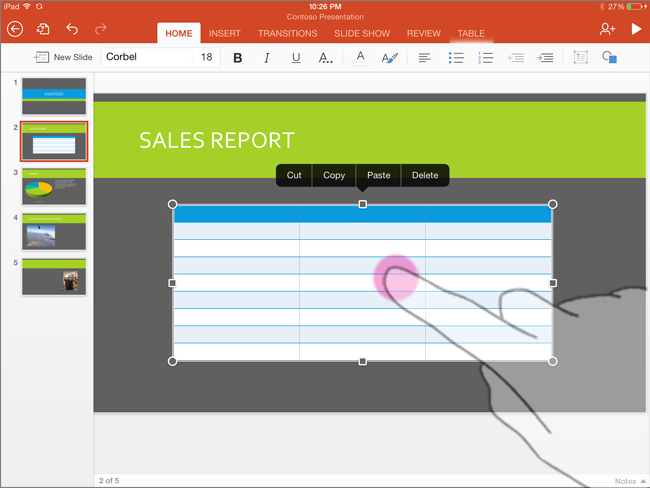Viewport: 650px width, 488px height.
Task: Expand more text formatting options
Action: (326, 58)
